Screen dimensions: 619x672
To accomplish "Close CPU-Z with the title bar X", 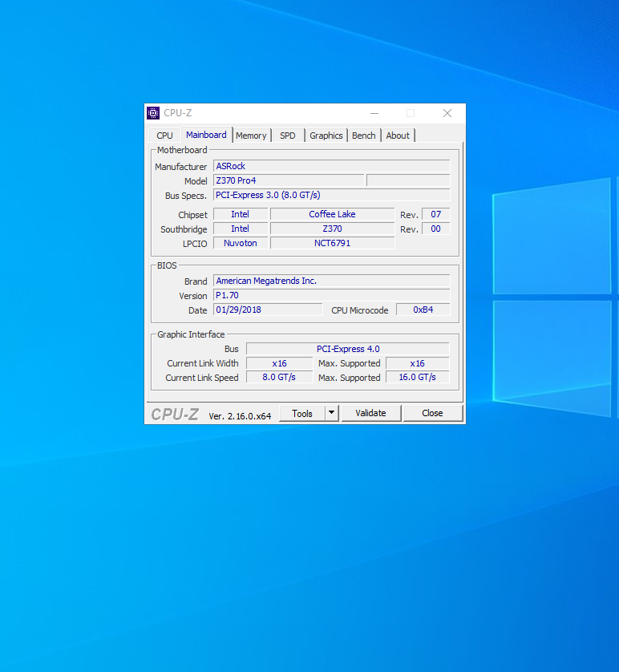I will coord(447,113).
